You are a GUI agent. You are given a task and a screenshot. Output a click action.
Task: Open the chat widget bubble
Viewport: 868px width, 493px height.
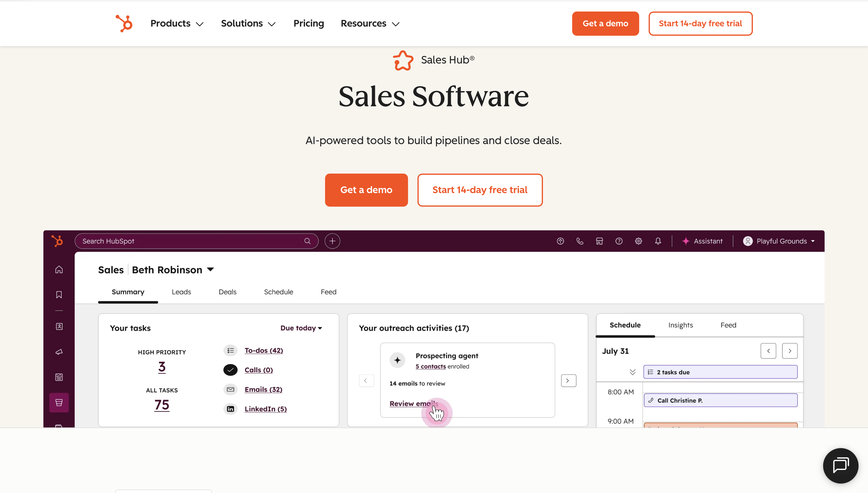(x=841, y=466)
